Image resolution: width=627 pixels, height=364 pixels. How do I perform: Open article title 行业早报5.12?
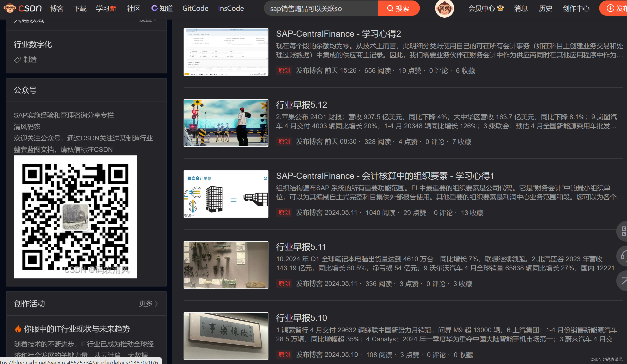pyautogui.click(x=301, y=105)
